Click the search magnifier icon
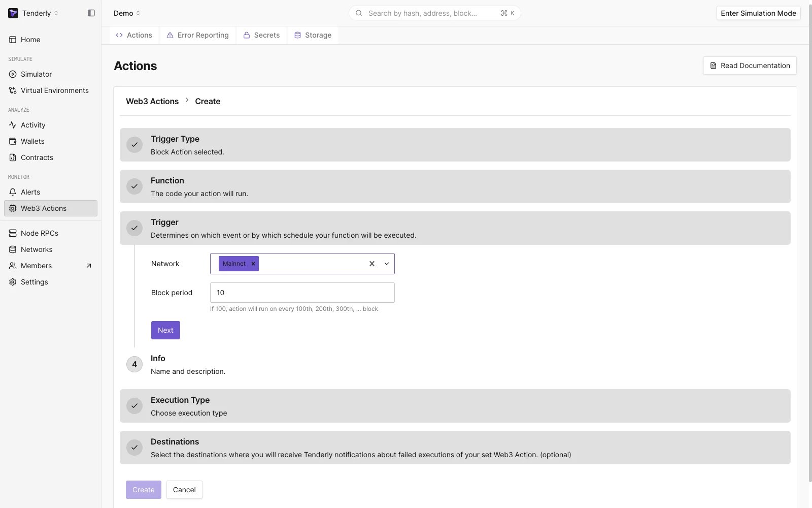 point(359,13)
